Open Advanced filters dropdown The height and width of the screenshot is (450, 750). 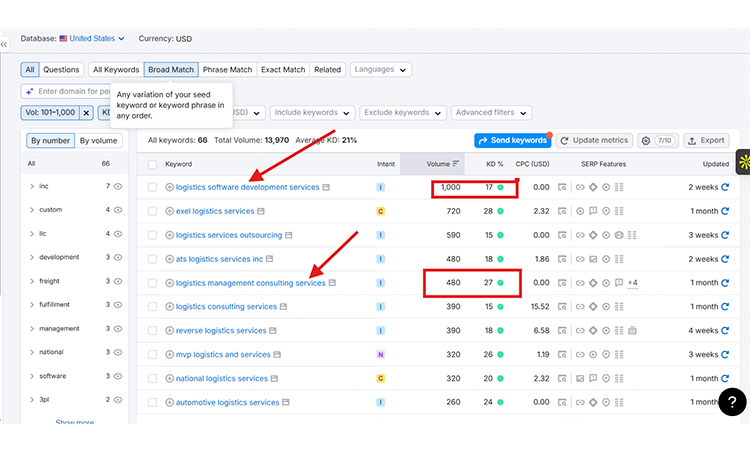tap(491, 113)
